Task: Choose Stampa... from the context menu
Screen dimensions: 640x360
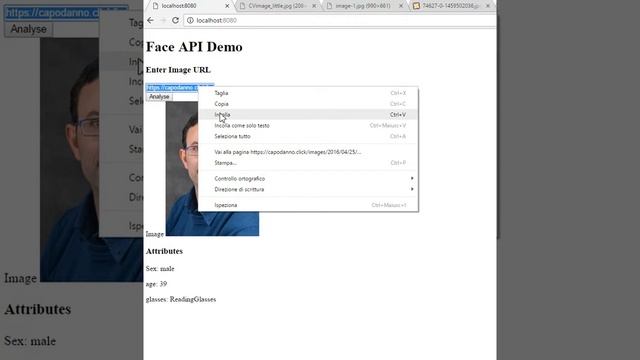Action: (x=308, y=163)
